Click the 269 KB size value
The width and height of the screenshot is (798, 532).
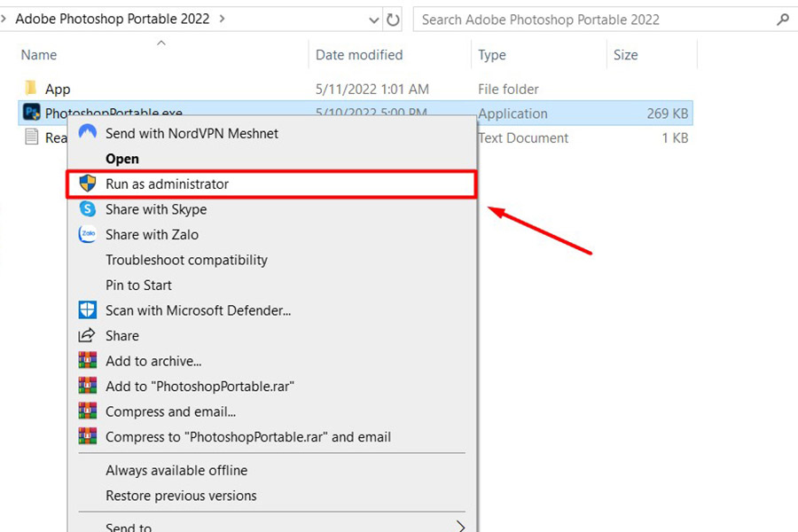click(667, 113)
